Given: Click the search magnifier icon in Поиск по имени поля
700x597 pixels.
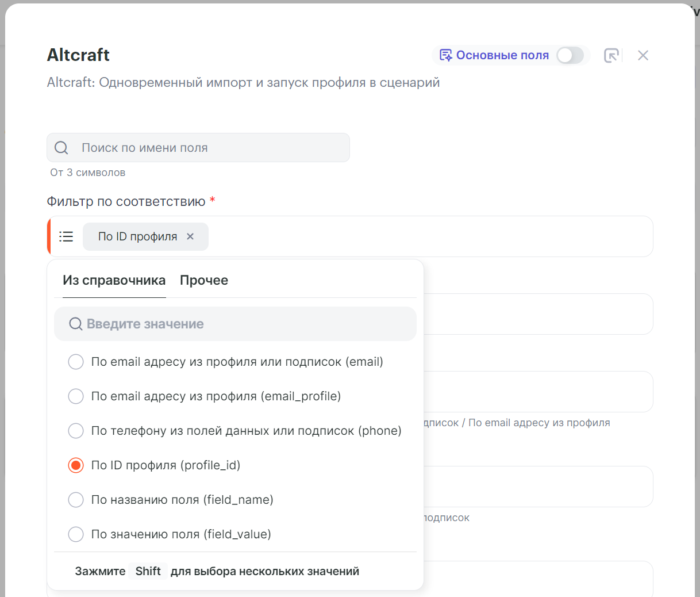Looking at the screenshot, I should tap(61, 148).
